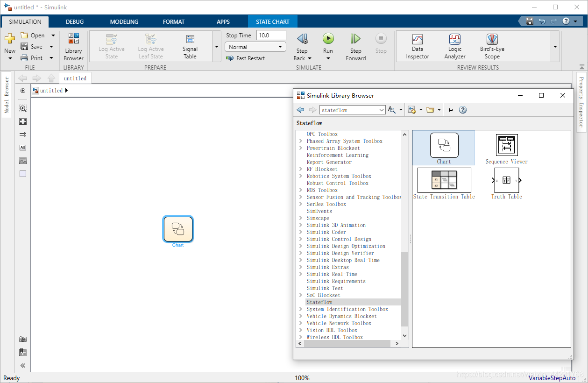Switch to the FORMAT tab
Image resolution: width=588 pixels, height=383 pixels.
[174, 21]
